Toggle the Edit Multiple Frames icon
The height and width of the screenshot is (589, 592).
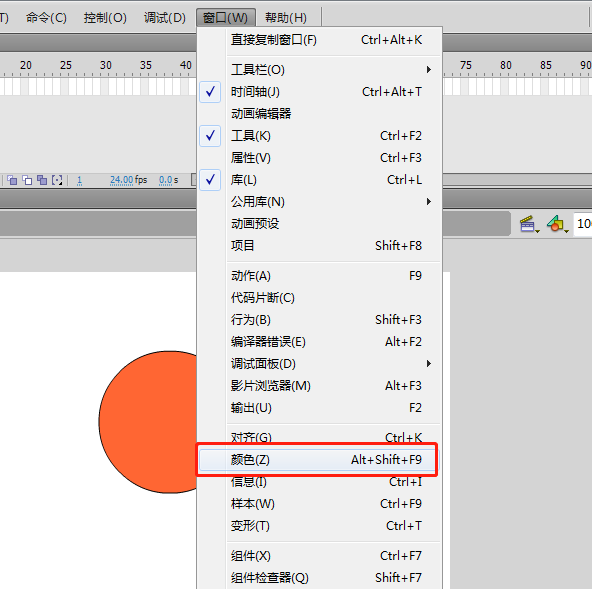(x=42, y=180)
